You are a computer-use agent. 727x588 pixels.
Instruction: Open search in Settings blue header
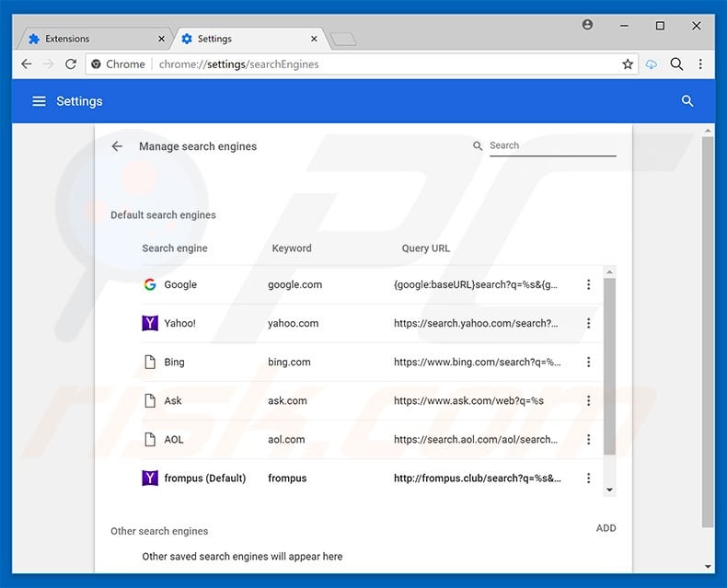click(x=687, y=101)
